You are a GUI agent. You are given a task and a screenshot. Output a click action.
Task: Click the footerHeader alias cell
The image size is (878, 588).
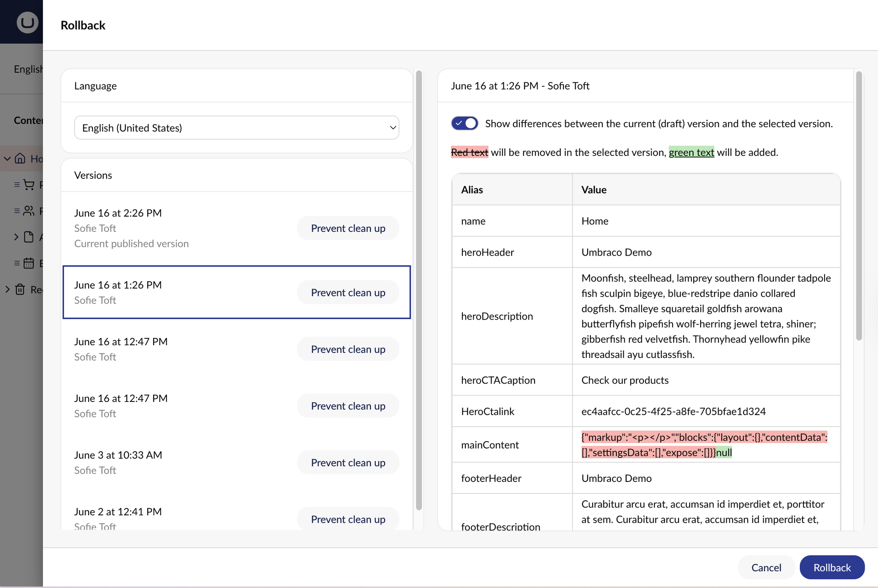point(512,478)
